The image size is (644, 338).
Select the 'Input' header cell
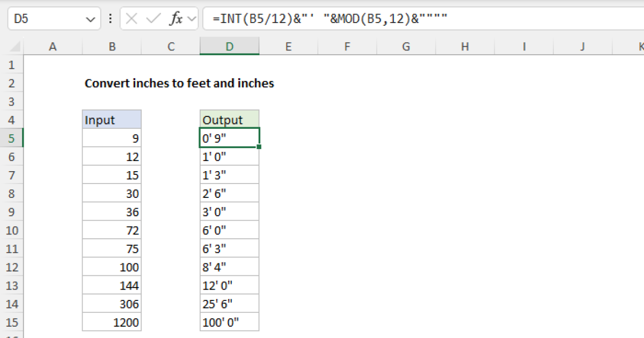112,120
